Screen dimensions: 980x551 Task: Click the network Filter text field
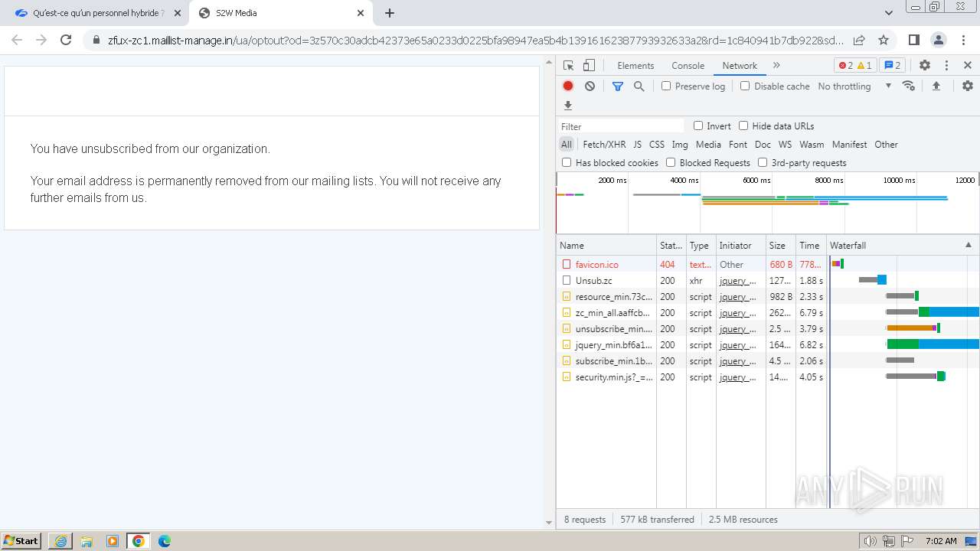(621, 126)
